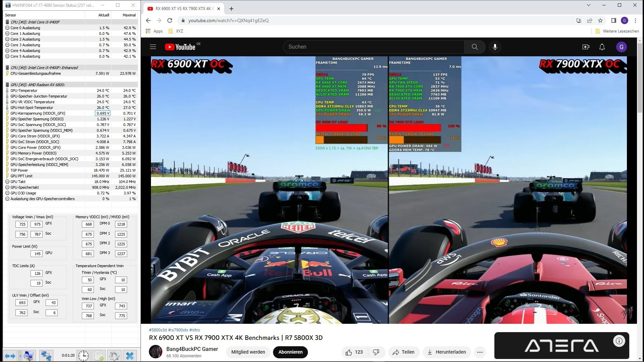Start voice search with microphone
This screenshot has height=362, width=644.
(495, 47)
